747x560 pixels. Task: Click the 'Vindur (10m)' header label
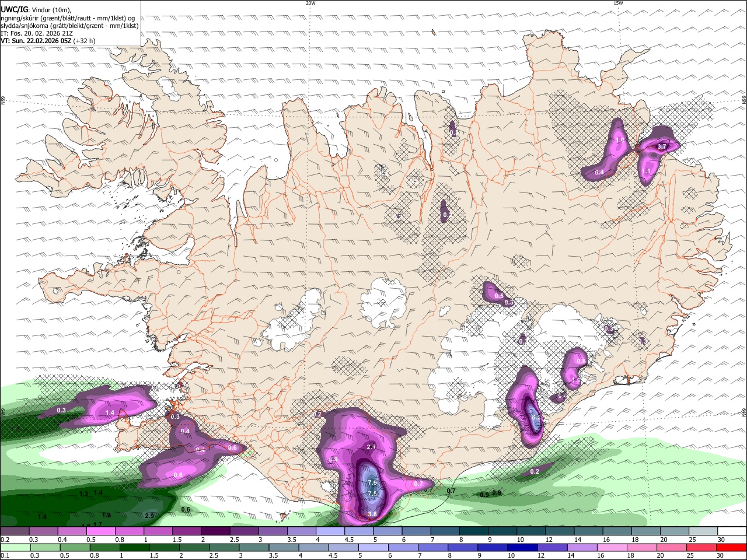point(51,10)
